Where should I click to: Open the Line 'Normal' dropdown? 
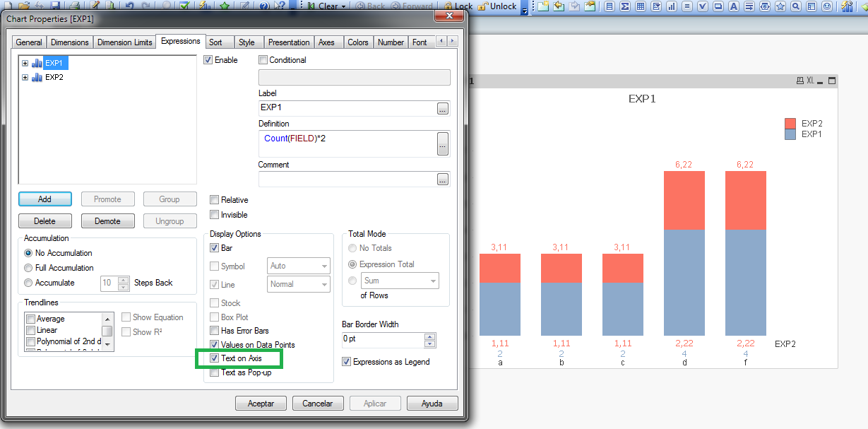click(x=299, y=284)
